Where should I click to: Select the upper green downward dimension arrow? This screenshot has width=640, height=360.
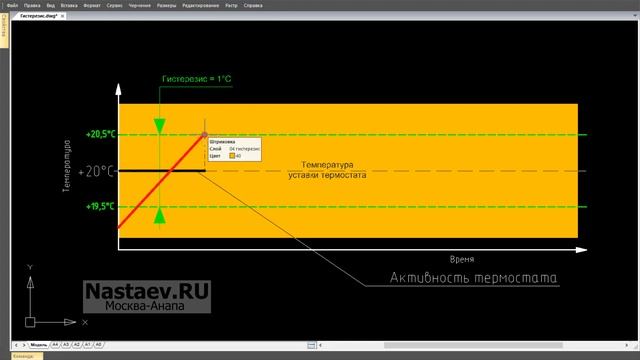click(159, 126)
